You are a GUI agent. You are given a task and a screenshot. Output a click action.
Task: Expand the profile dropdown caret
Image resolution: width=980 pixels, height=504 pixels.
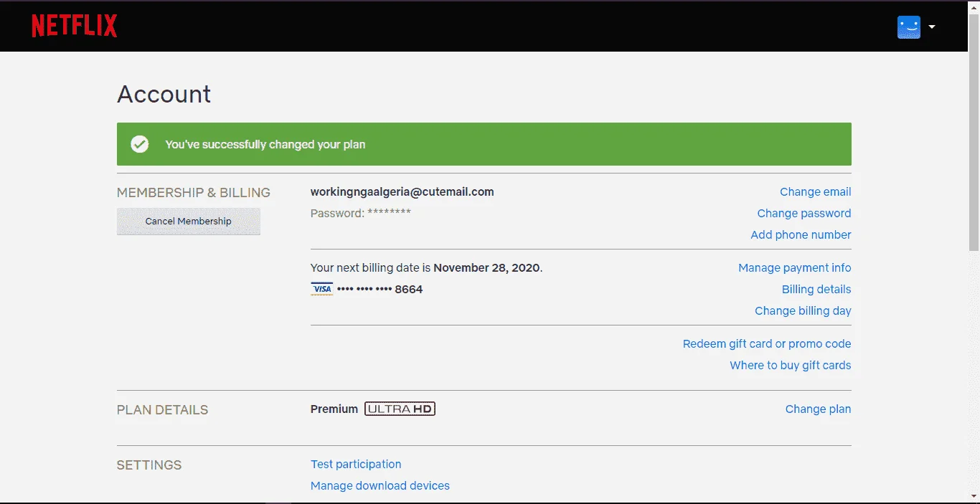[931, 27]
